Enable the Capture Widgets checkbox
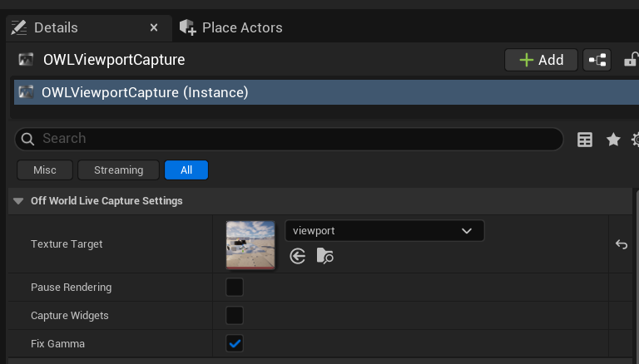This screenshot has width=639, height=364. coord(235,316)
